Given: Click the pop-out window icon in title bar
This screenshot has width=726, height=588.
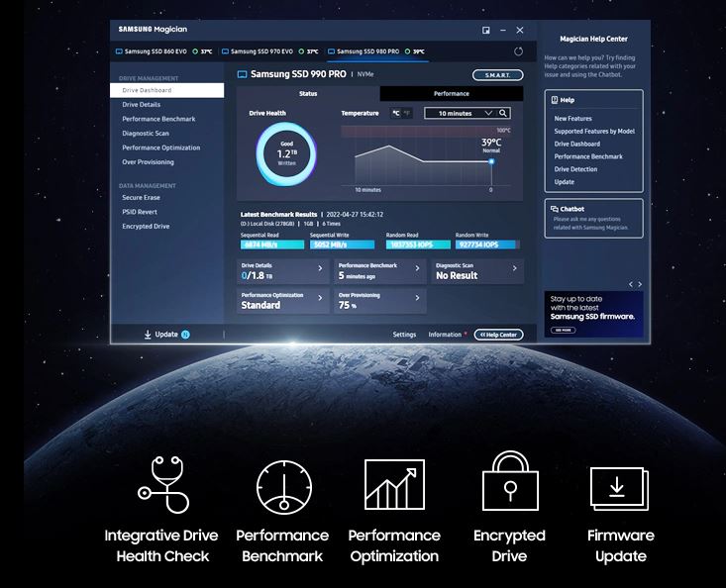Looking at the screenshot, I should pos(486,30).
